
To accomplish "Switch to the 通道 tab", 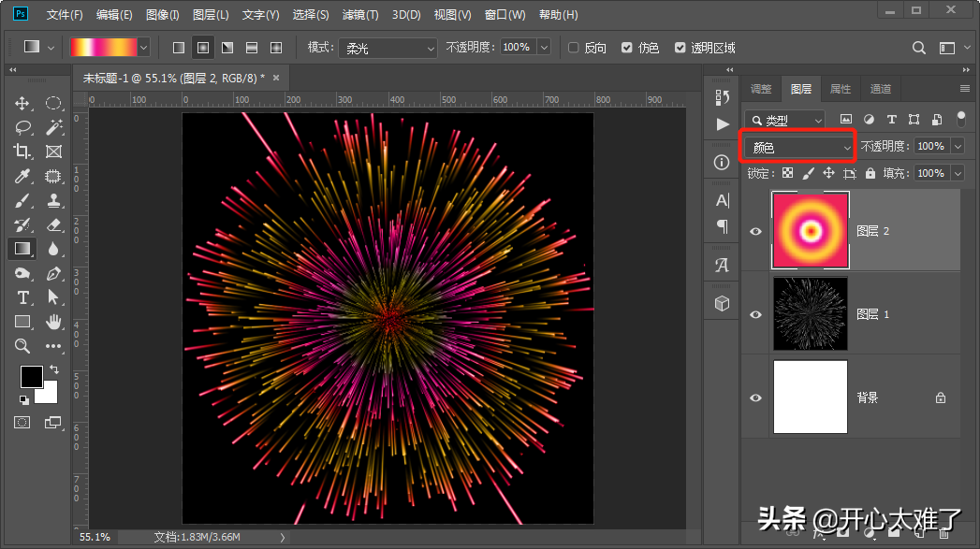I will pos(881,89).
